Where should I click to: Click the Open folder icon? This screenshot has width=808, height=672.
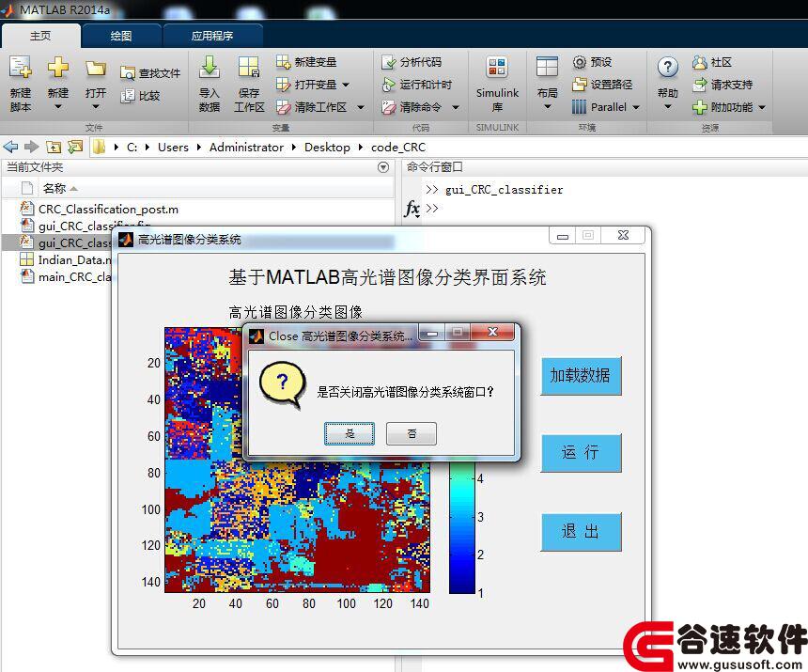tap(96, 68)
